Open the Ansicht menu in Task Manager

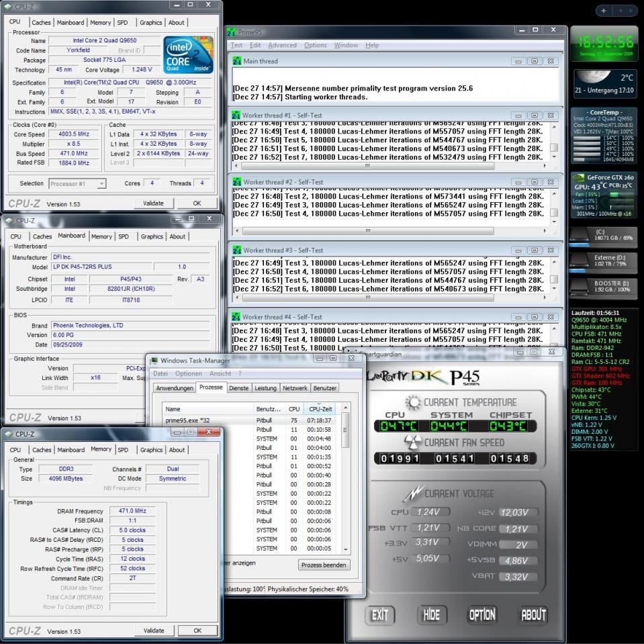220,373
